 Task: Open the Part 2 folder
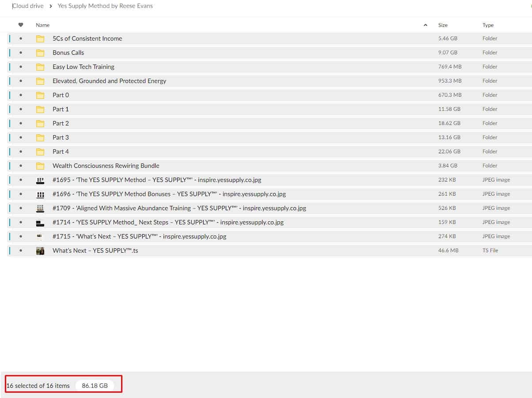click(x=61, y=124)
